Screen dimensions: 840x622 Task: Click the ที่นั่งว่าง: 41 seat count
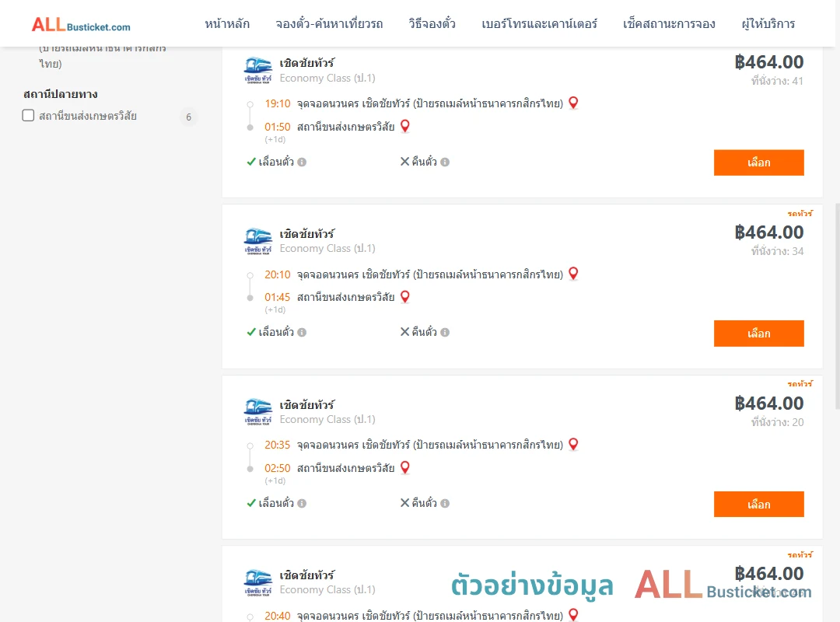coord(777,81)
